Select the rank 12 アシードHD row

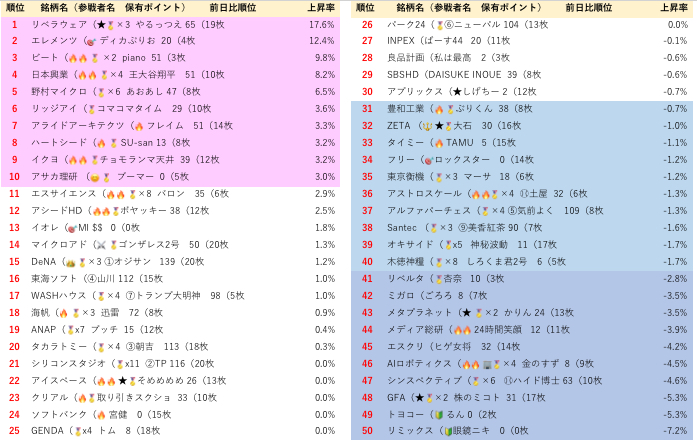point(171,211)
